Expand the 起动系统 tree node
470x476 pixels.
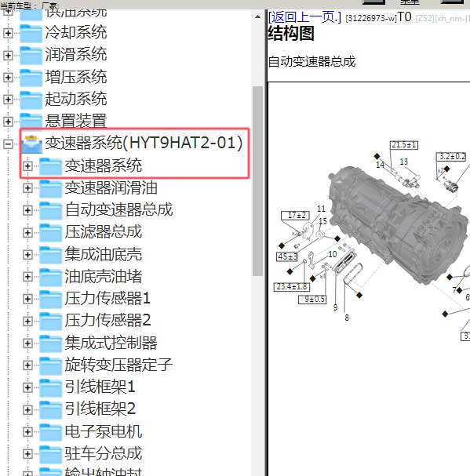point(8,100)
